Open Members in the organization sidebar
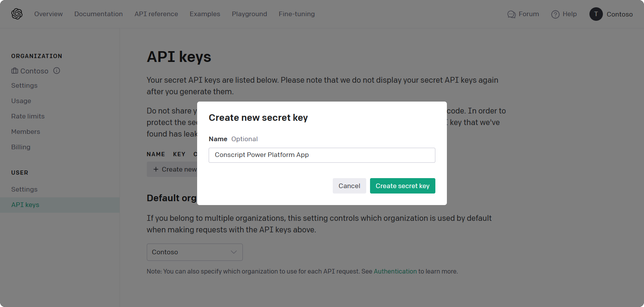Screen dimensions: 644x307 pyautogui.click(x=25, y=132)
